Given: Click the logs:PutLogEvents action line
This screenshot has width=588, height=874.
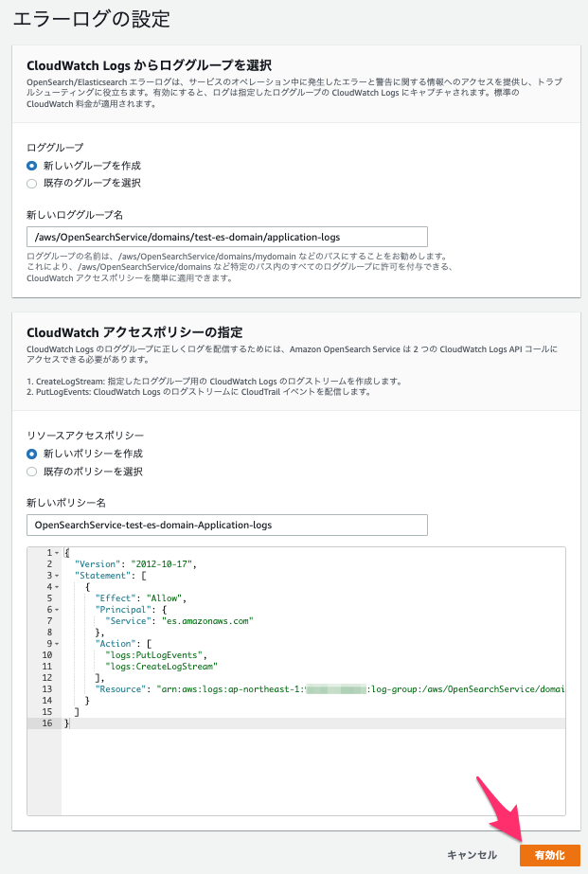Looking at the screenshot, I should click(156, 655).
